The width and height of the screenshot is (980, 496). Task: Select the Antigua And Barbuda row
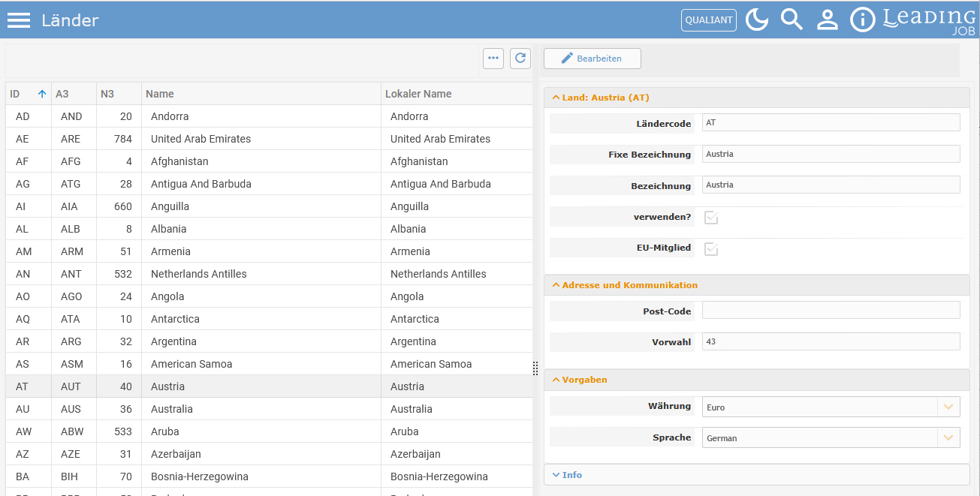click(269, 184)
